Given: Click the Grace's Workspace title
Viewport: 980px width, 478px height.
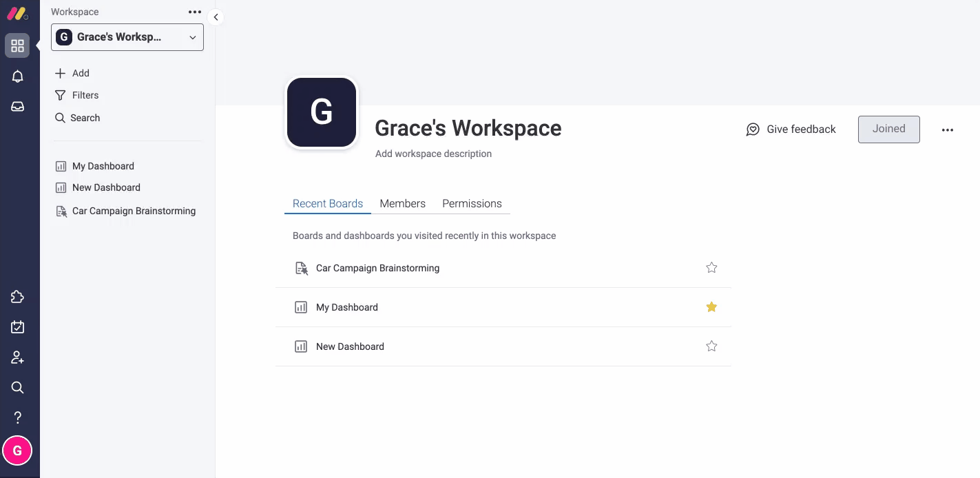Looking at the screenshot, I should pos(468,128).
